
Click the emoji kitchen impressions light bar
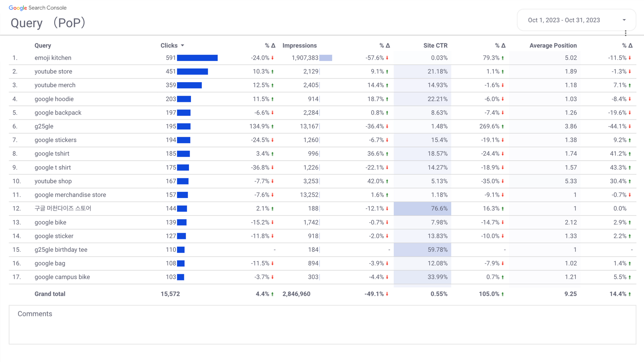[x=326, y=58]
